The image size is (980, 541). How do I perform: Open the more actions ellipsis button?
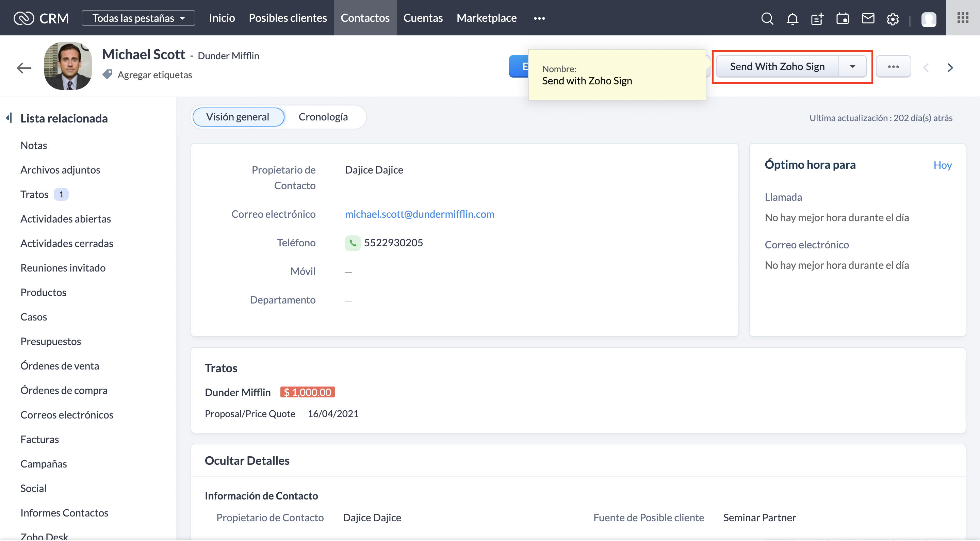coord(893,66)
